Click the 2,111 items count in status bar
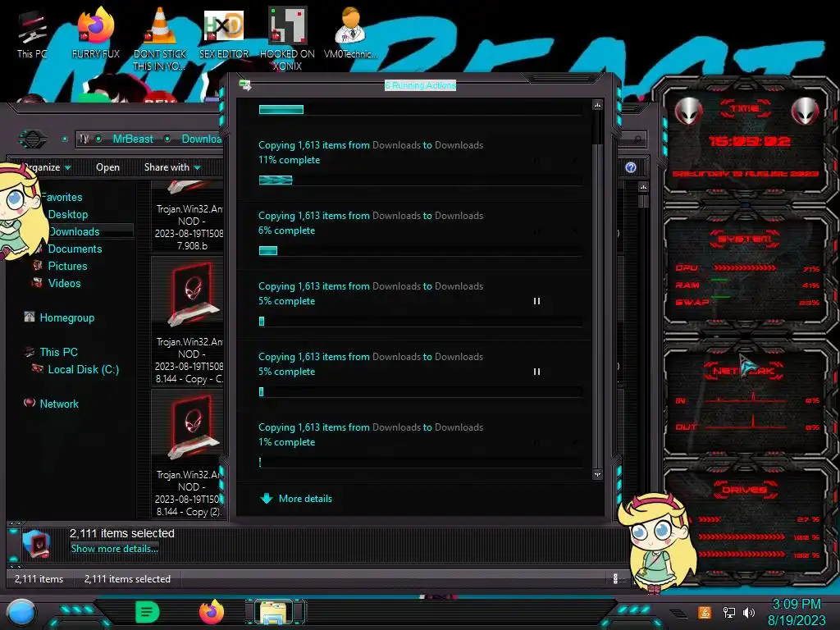 [39, 579]
